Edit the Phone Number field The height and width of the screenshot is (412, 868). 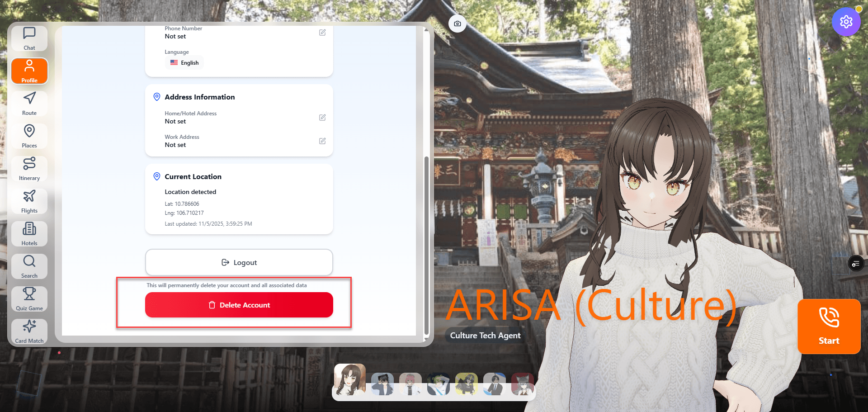point(322,33)
